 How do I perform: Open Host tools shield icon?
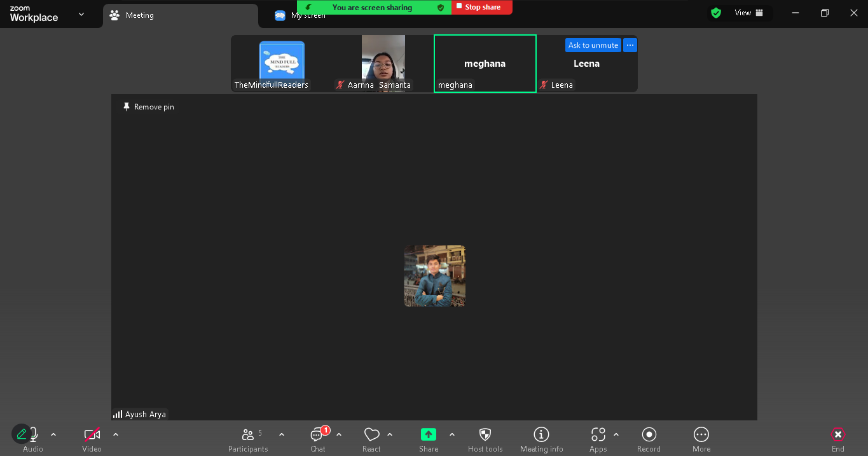coord(485,434)
